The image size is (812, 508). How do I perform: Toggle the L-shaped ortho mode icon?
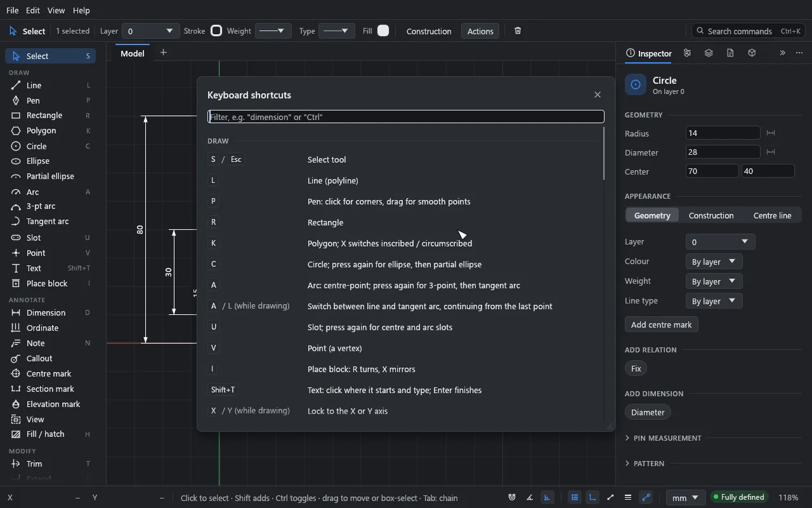tap(593, 498)
